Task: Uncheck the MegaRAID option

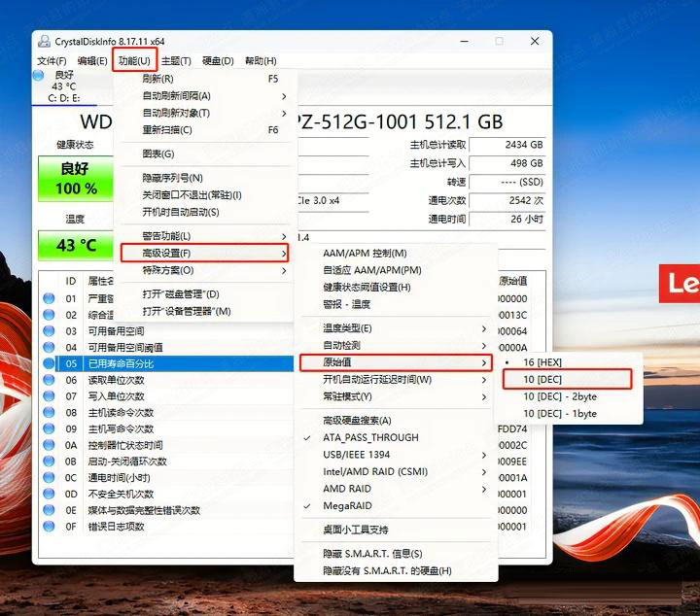Action: (x=347, y=505)
